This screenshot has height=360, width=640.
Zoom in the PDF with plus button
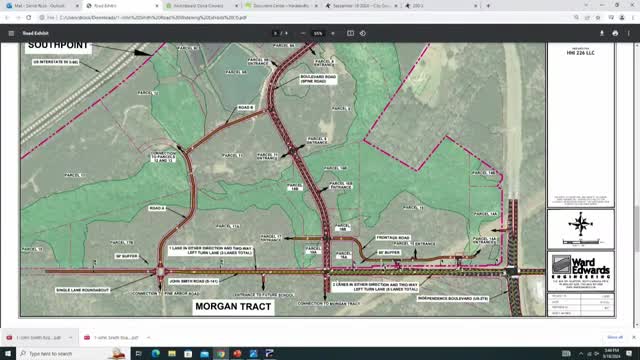pos(333,33)
